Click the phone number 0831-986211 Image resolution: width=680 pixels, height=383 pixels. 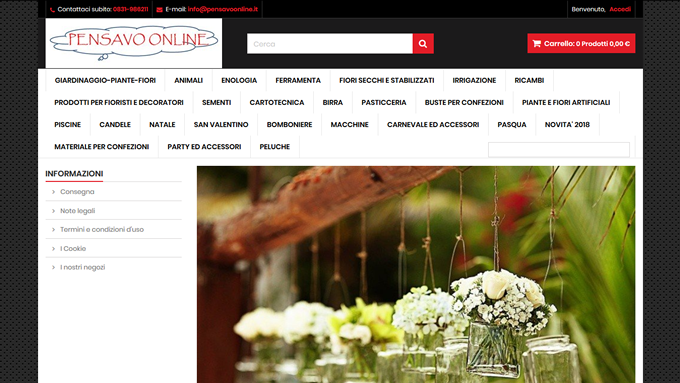131,9
